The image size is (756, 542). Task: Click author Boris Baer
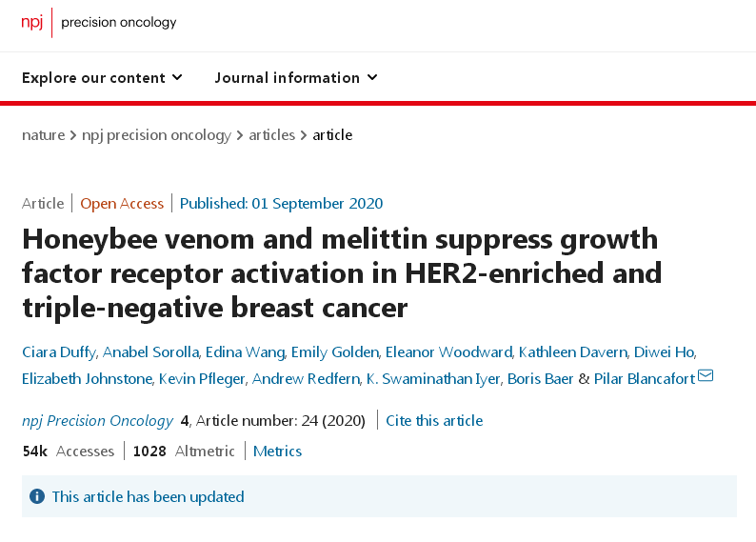(x=540, y=379)
